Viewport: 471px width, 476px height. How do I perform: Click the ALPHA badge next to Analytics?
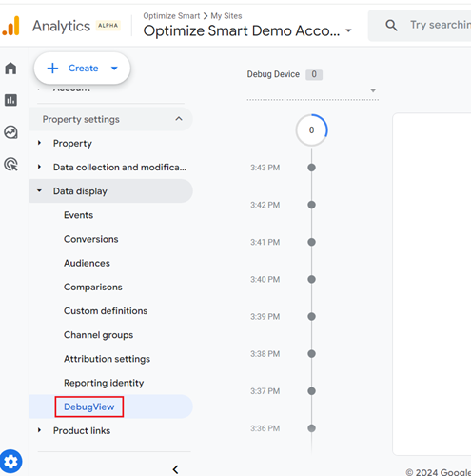point(108,26)
